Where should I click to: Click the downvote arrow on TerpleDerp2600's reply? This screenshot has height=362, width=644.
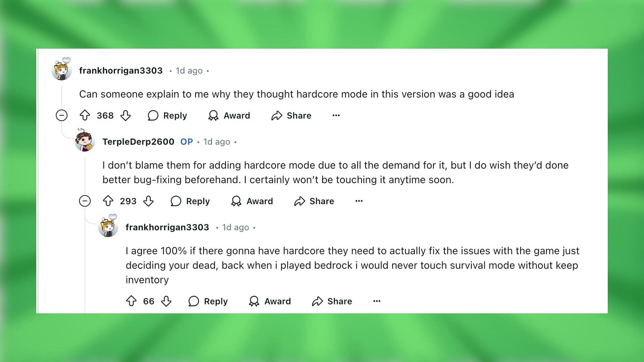click(x=148, y=201)
